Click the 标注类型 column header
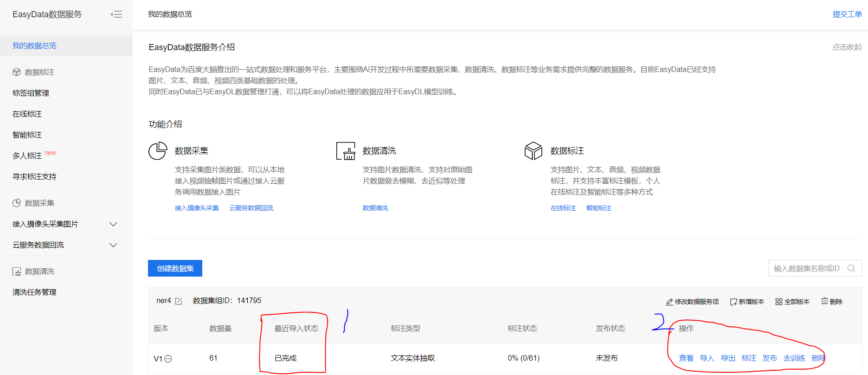Viewport: 868px width, 375px height. [405, 329]
